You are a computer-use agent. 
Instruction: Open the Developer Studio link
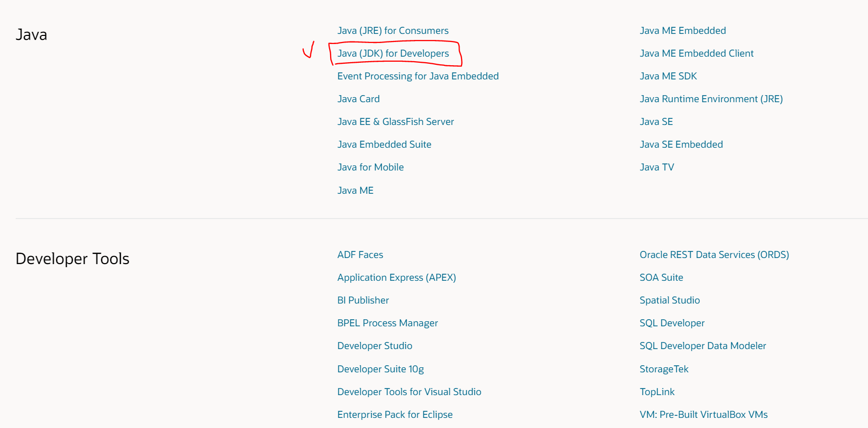coord(375,346)
